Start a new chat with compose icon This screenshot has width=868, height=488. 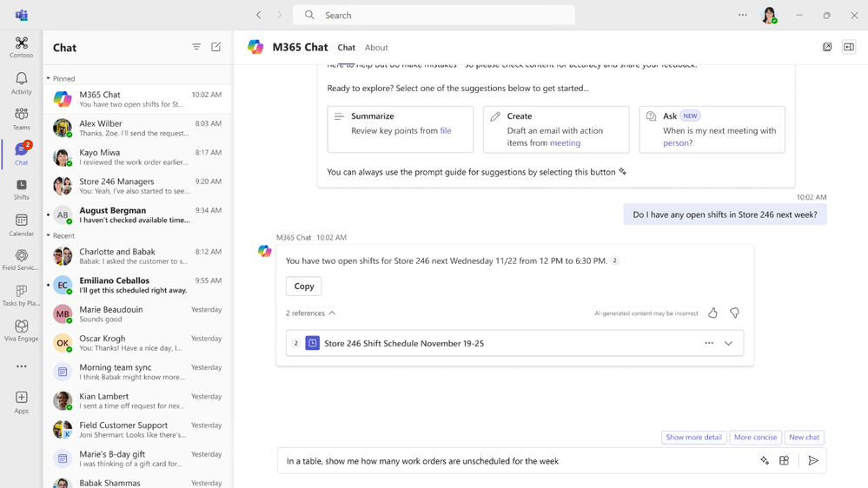click(x=215, y=47)
